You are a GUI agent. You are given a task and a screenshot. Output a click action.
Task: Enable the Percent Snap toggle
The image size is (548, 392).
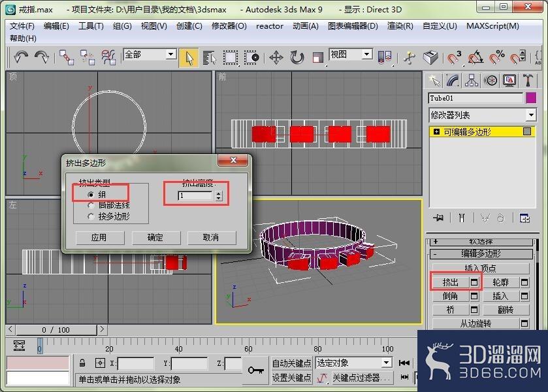coord(496,57)
